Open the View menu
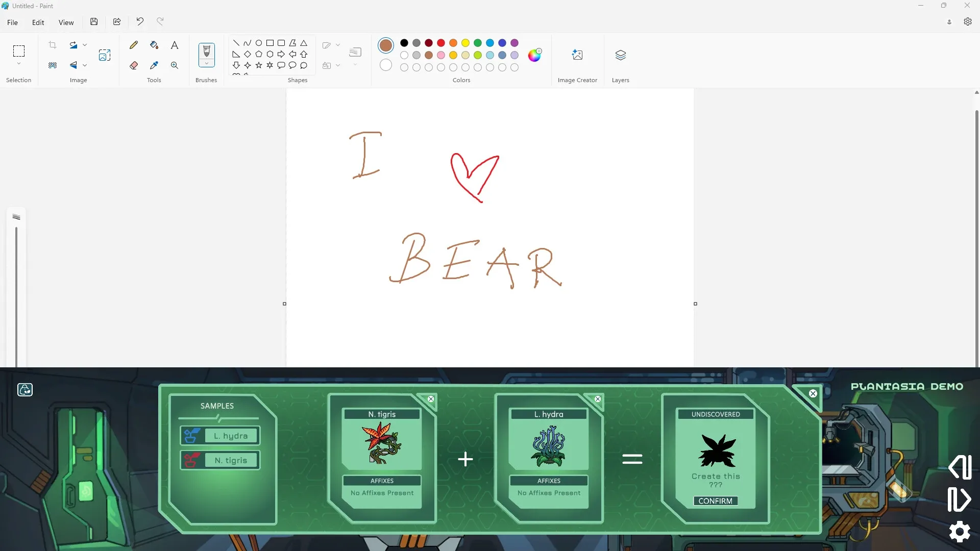 [66, 22]
